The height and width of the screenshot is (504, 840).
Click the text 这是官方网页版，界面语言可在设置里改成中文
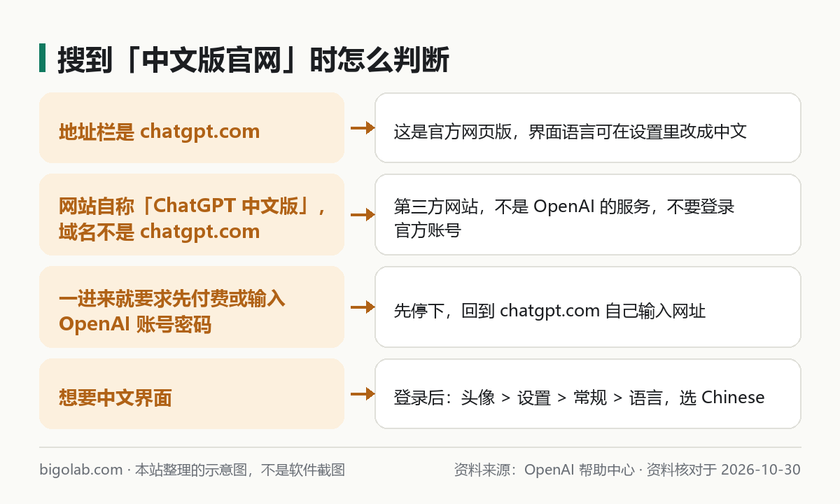point(570,131)
